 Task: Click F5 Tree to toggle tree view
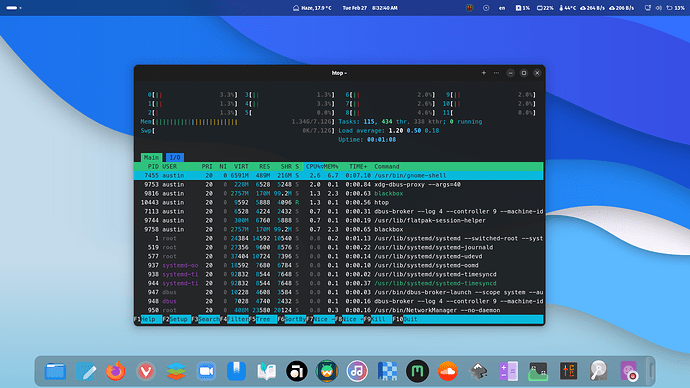(263, 319)
